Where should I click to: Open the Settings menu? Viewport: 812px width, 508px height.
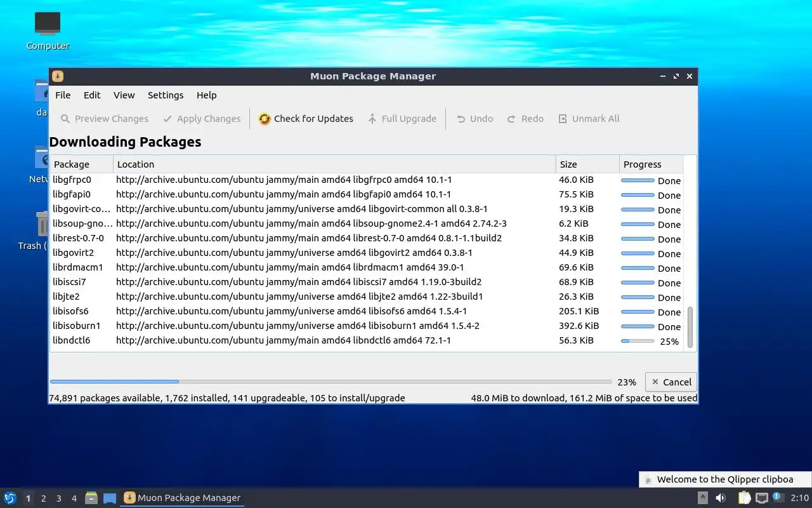(x=166, y=95)
